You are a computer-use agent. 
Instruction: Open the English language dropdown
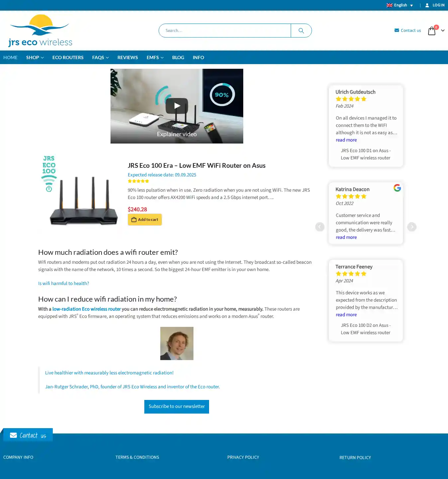point(400,5)
